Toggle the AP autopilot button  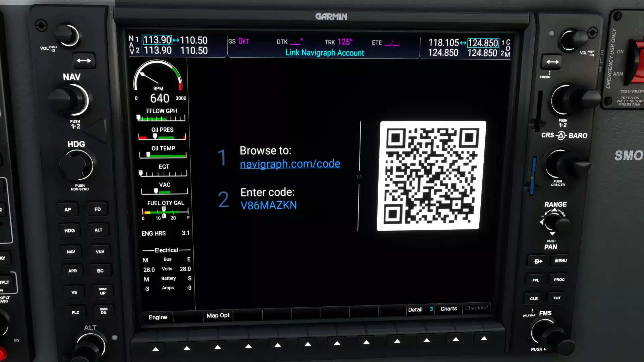(68, 209)
